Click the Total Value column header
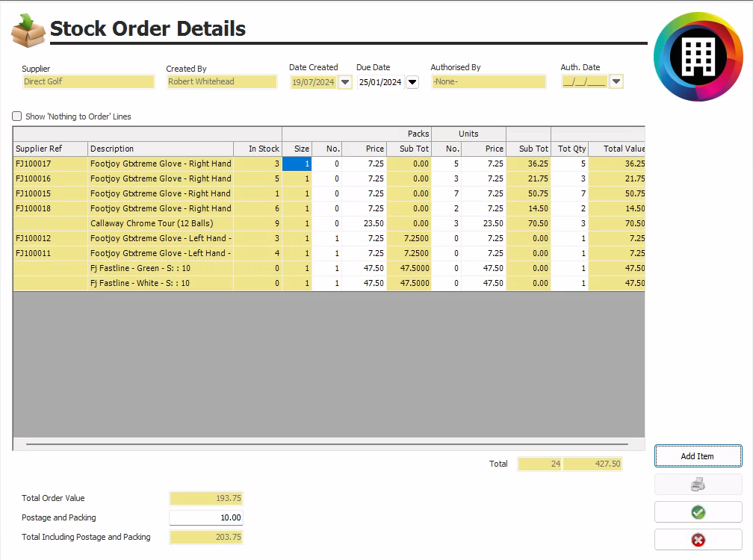The image size is (753, 560). click(x=617, y=149)
